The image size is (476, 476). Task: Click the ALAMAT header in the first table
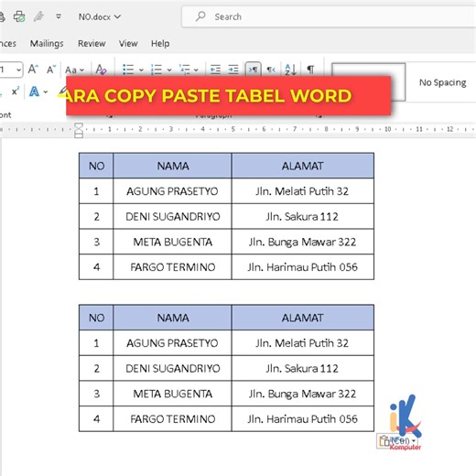[x=302, y=166]
